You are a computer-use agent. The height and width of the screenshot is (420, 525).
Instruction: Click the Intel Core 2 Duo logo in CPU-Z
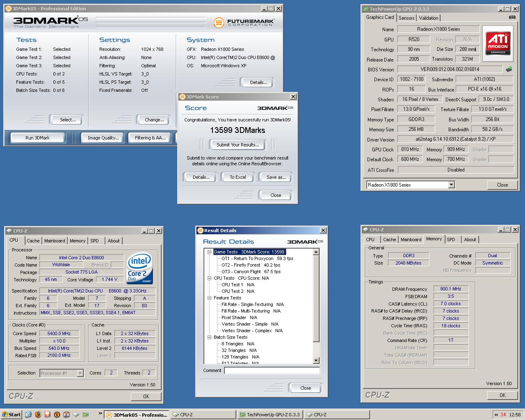139,268
